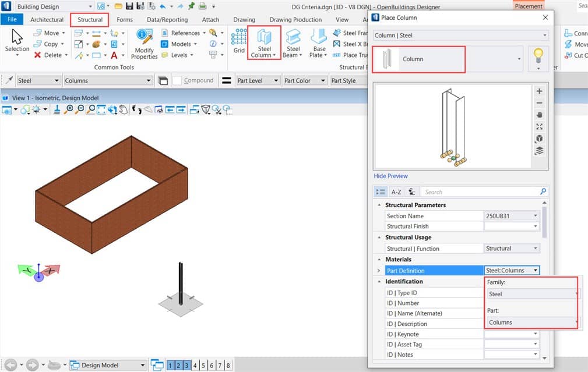Click the properties Search field
588x372 pixels.
click(x=480, y=192)
